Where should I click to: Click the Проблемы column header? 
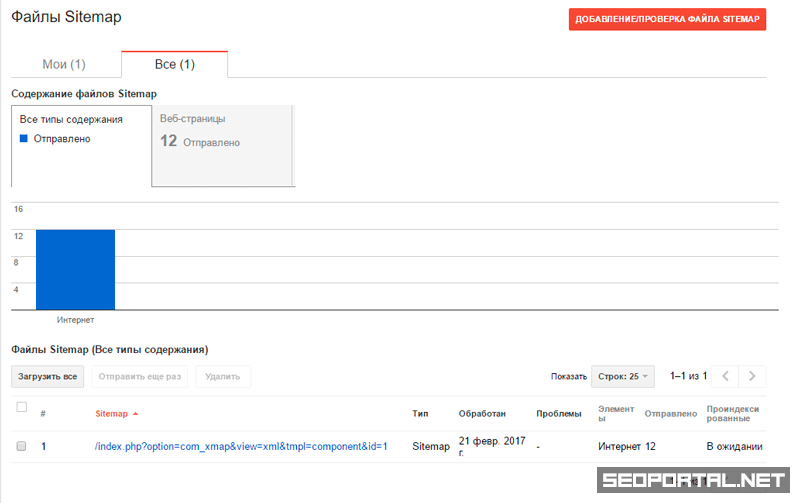click(x=558, y=414)
